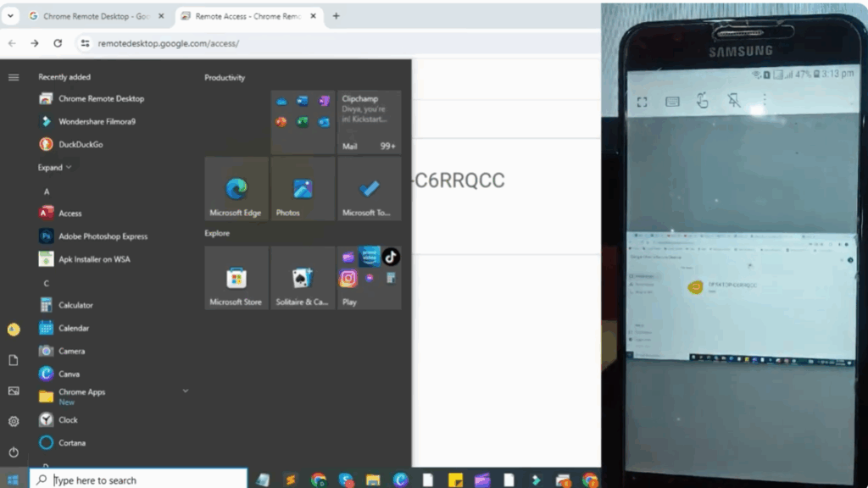Open the on-screen keyboard in Chrome Remote Desktop app
Viewport: 868px width, 488px height.
point(672,101)
